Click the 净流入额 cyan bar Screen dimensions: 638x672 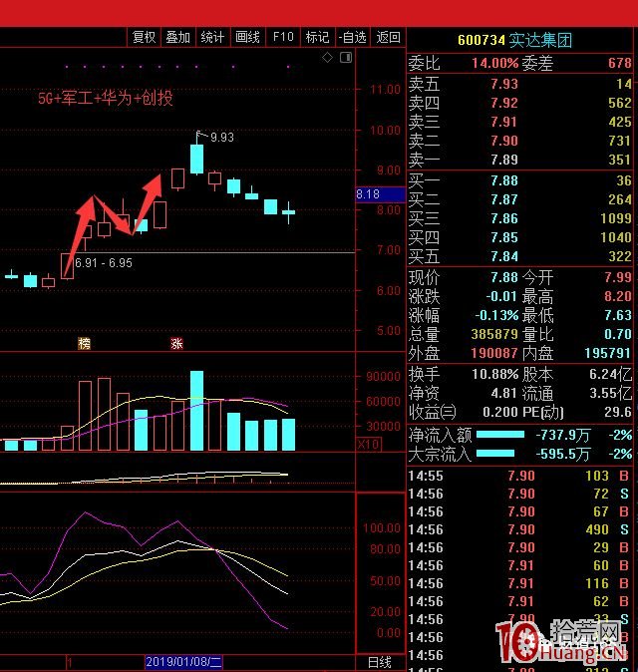click(x=500, y=435)
